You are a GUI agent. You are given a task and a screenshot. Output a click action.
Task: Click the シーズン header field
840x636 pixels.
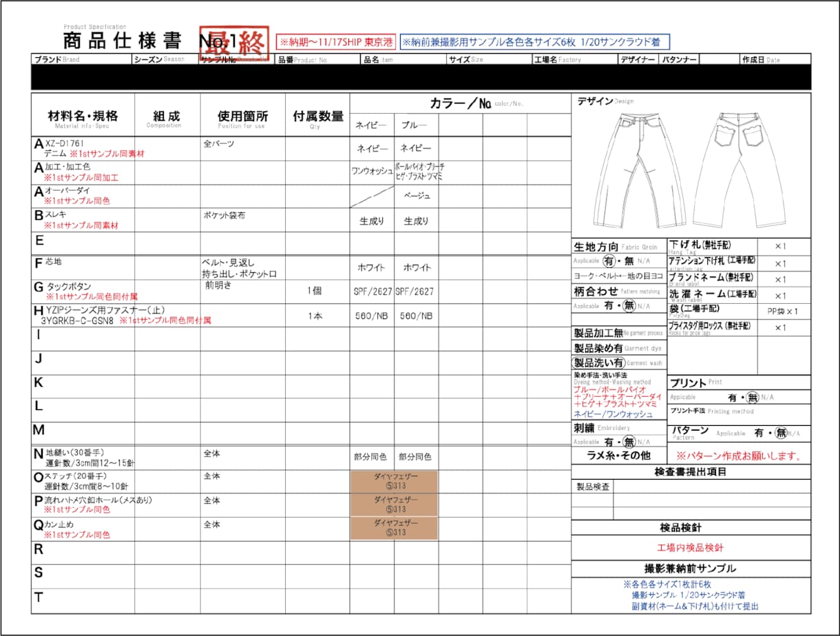(166, 59)
